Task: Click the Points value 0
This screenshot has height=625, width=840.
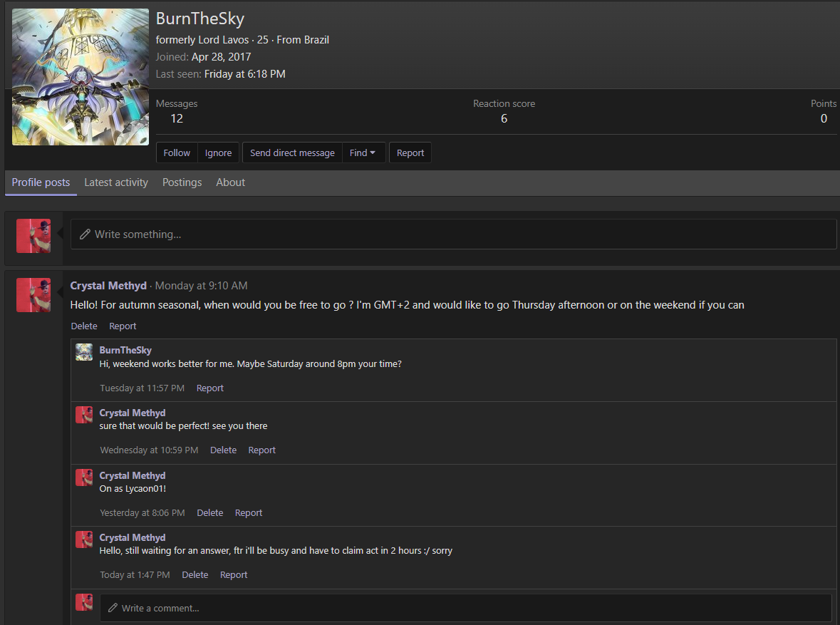Action: 824,118
